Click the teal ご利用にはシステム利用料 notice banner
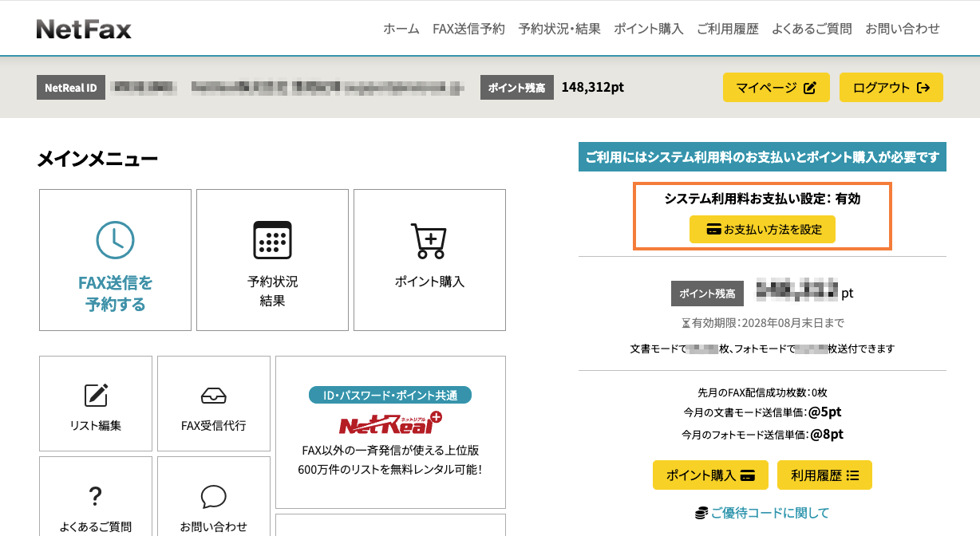The height and width of the screenshot is (536, 980). [762, 157]
